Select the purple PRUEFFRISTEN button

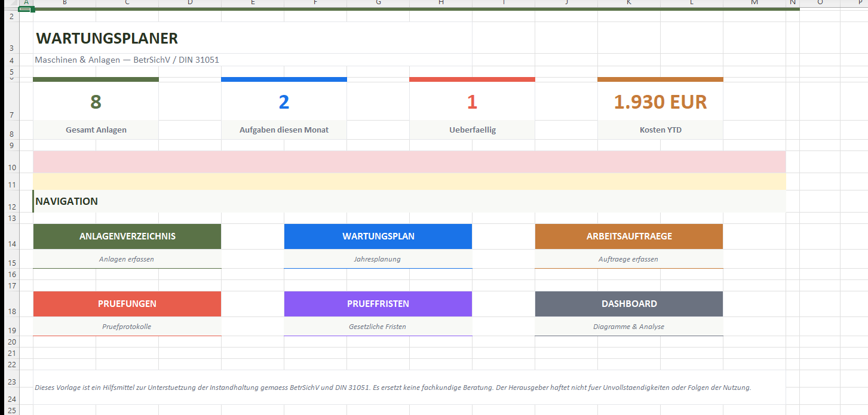click(x=378, y=304)
